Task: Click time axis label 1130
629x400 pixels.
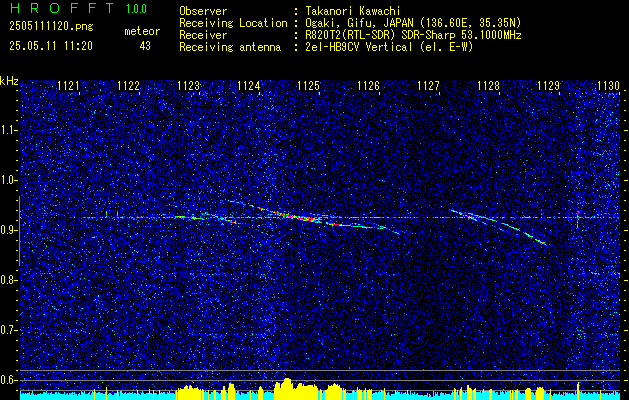Action: [609, 86]
